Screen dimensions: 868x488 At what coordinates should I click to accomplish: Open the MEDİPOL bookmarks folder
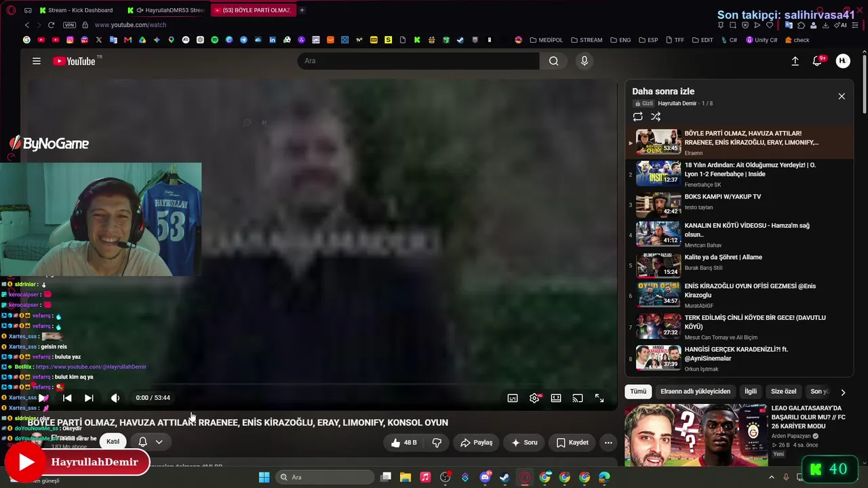(x=547, y=40)
